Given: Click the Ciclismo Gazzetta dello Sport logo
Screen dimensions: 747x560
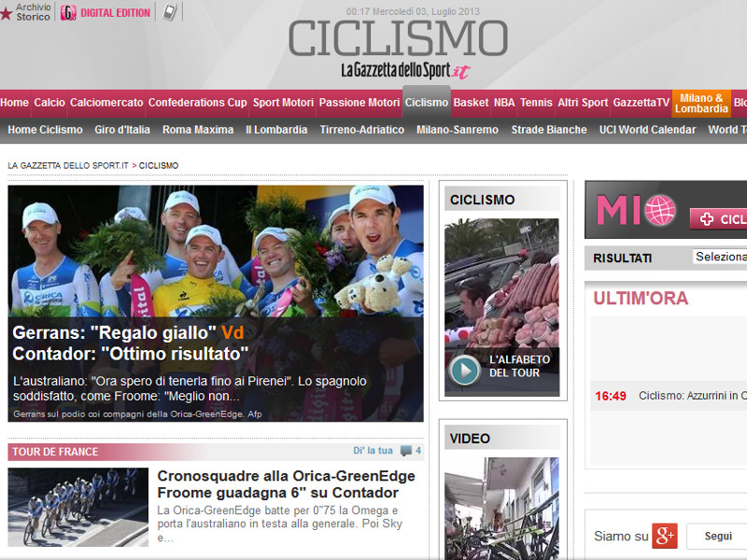Looking at the screenshot, I should (399, 49).
